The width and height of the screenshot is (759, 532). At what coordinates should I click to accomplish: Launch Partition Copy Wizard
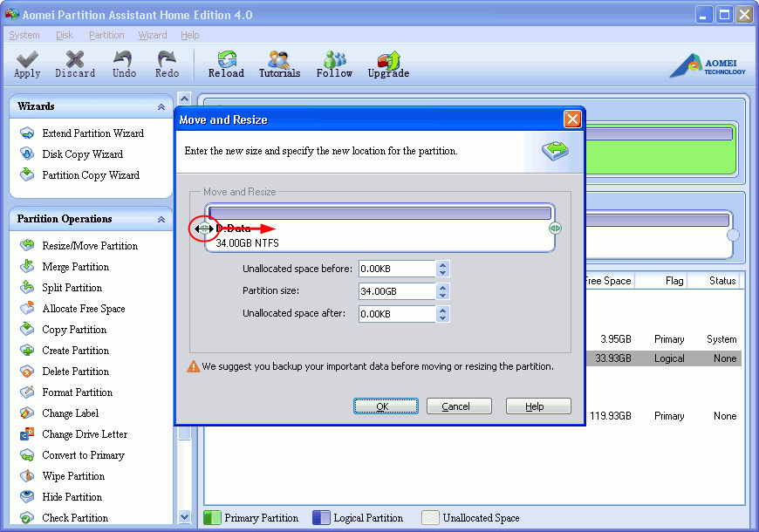click(80, 174)
